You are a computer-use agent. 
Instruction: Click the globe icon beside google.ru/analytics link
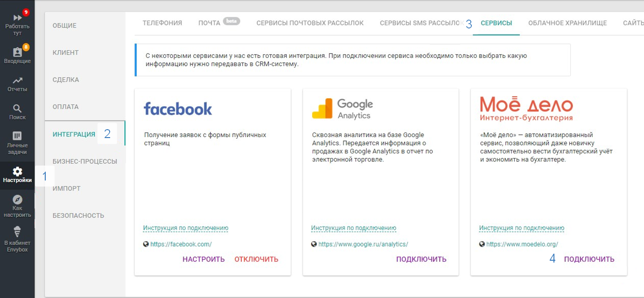[314, 244]
